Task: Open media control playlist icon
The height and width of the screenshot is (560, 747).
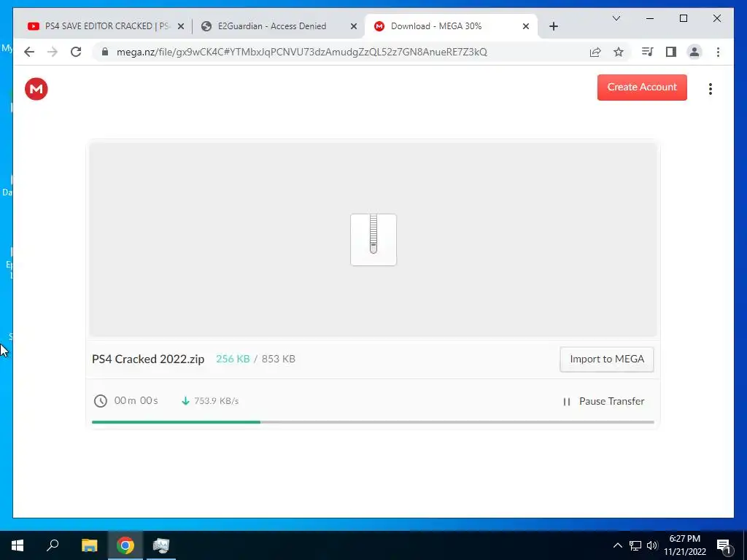Action: (x=648, y=52)
